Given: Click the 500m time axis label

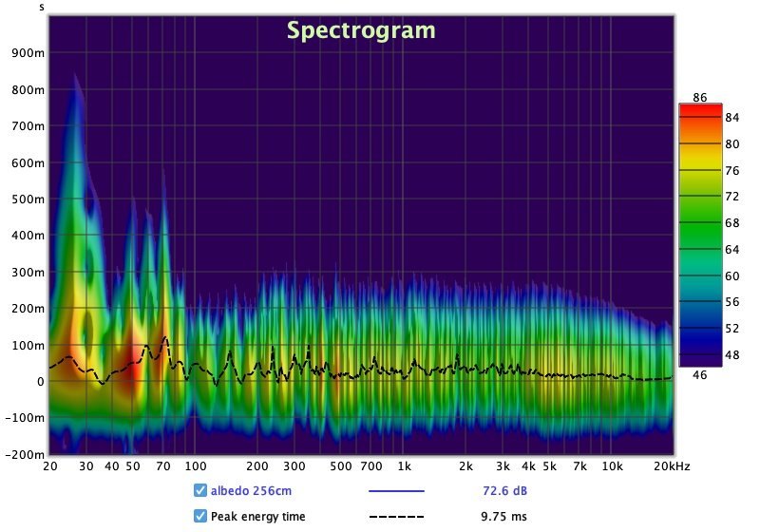Looking at the screenshot, I should (28, 199).
